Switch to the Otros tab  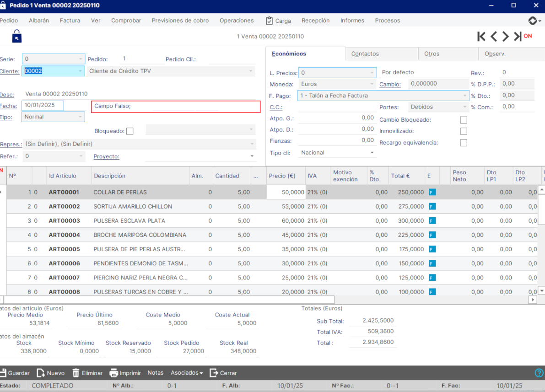(x=448, y=54)
